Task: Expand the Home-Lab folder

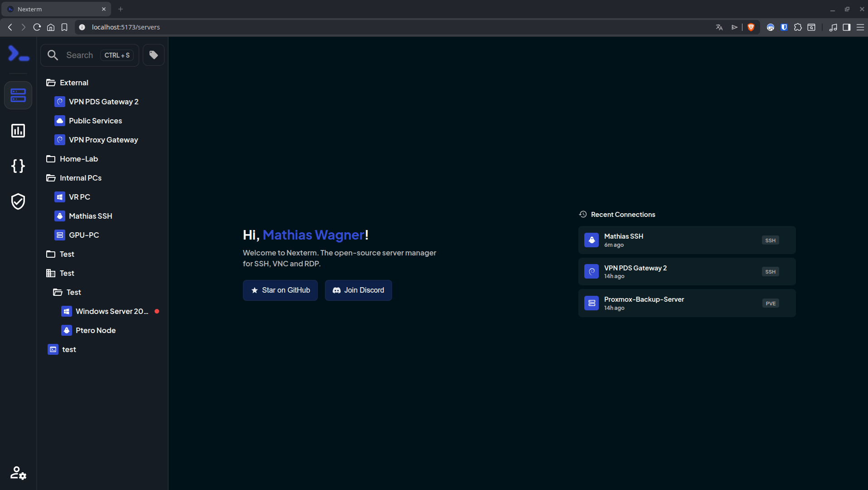Action: pyautogui.click(x=102, y=159)
